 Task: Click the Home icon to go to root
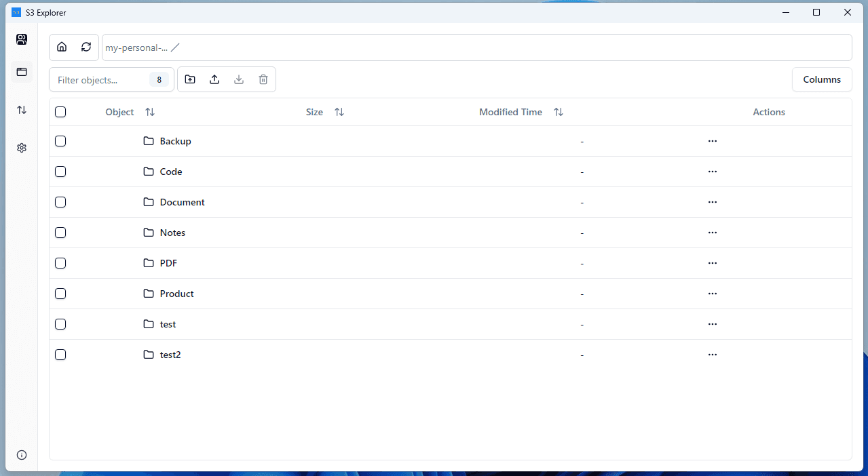[x=62, y=47]
